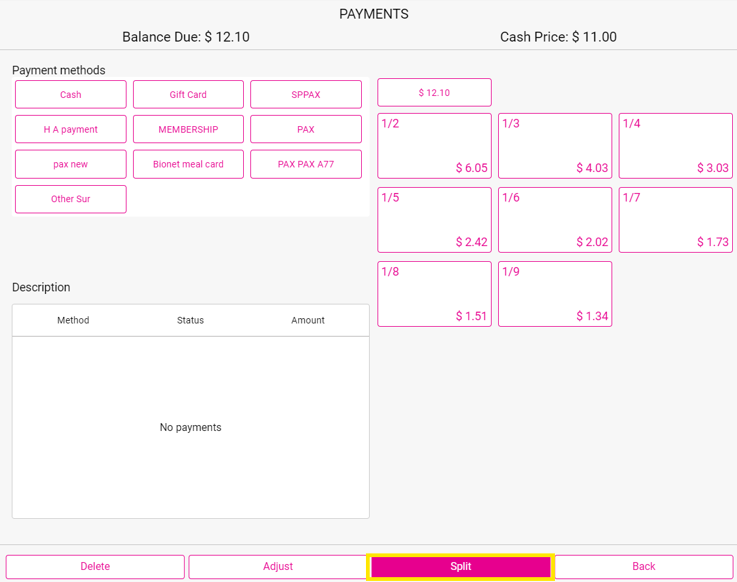This screenshot has height=582, width=737.
Task: Split bill in half with 1/2 tile
Action: pyautogui.click(x=434, y=146)
